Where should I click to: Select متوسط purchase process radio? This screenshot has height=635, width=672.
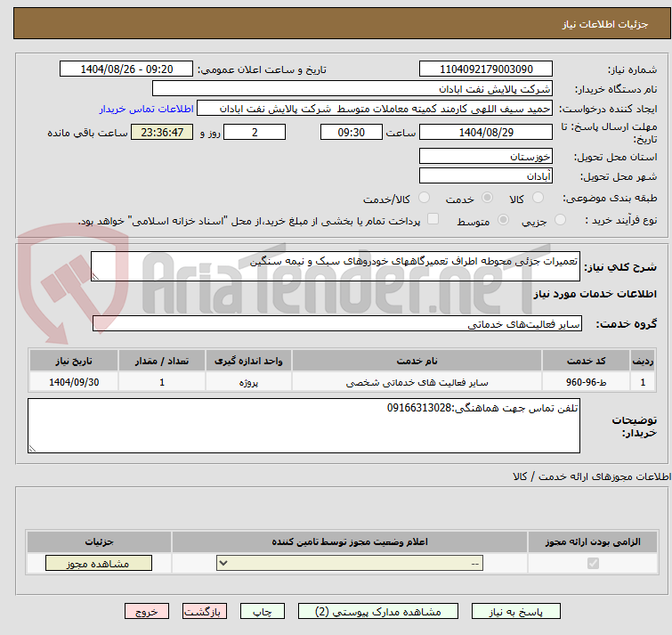tap(504, 220)
